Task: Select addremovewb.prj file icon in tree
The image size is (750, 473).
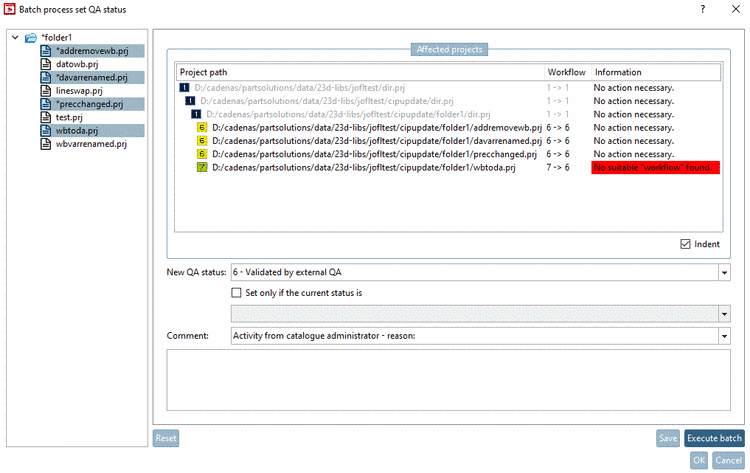Action: coord(46,51)
